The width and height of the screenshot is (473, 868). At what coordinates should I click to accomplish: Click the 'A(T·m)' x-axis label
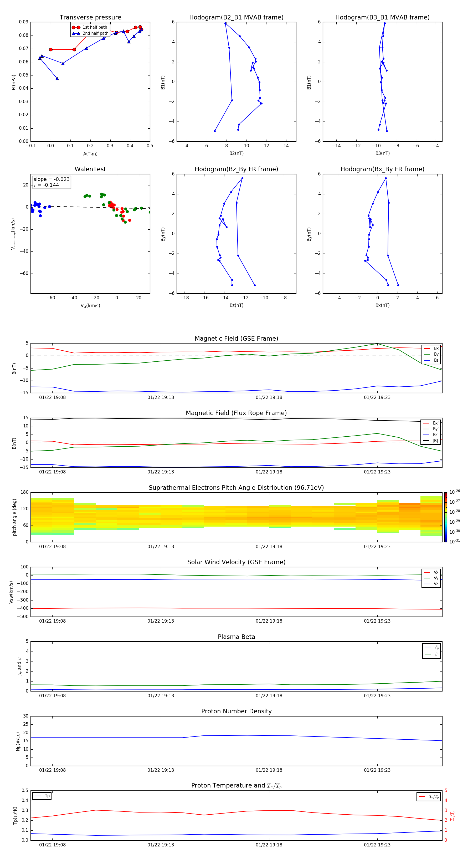pos(90,154)
